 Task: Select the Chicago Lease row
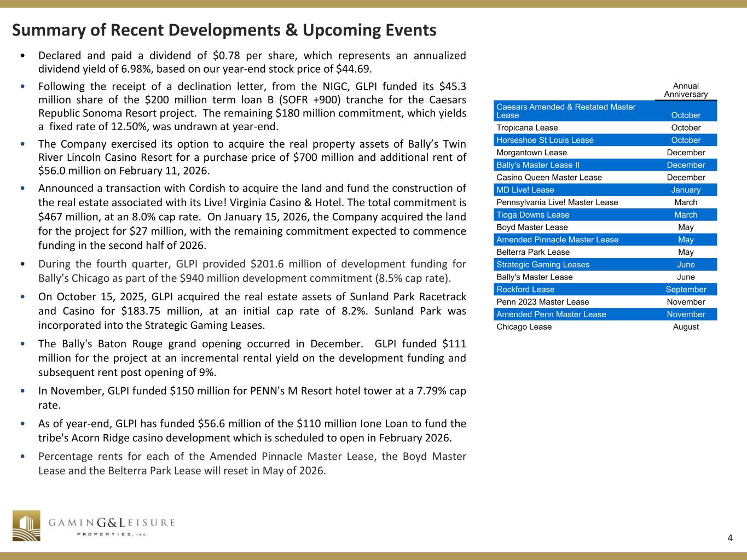(605, 327)
